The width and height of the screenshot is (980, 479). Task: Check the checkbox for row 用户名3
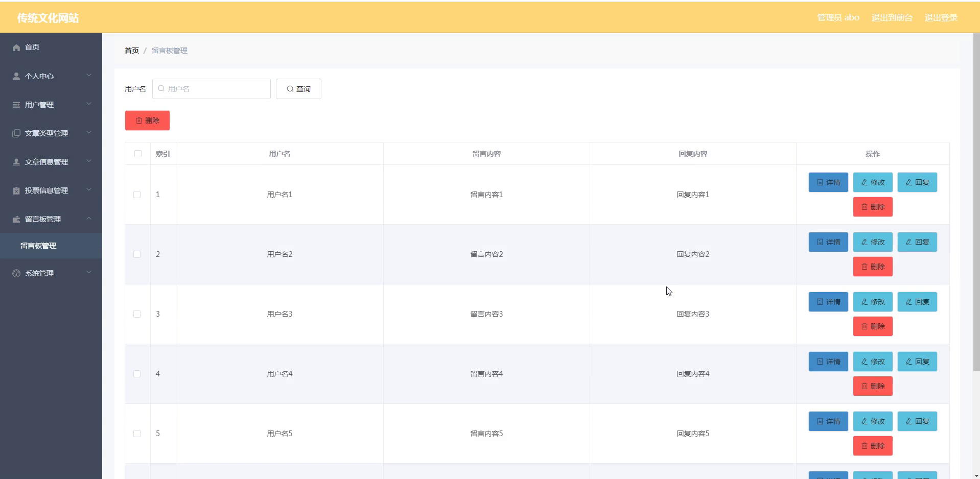point(137,314)
